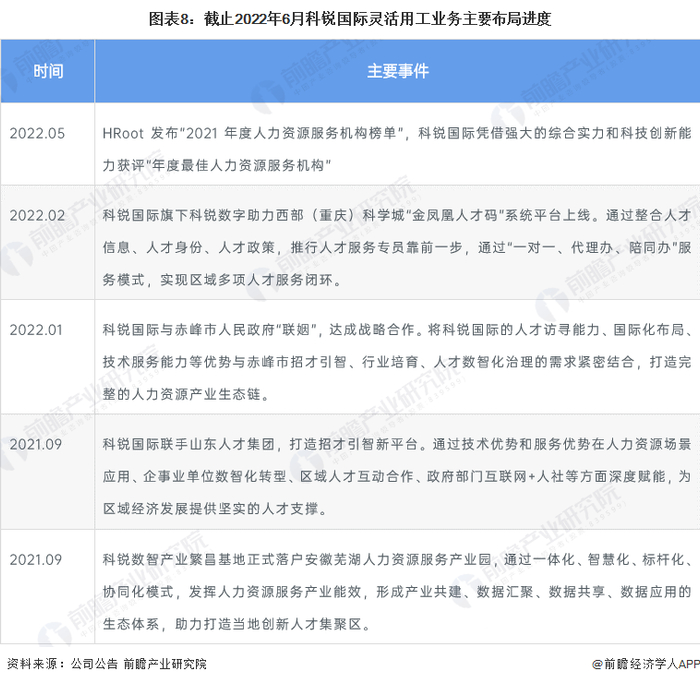
Task: Select the date cell '2022.05'
Action: pyautogui.click(x=37, y=133)
